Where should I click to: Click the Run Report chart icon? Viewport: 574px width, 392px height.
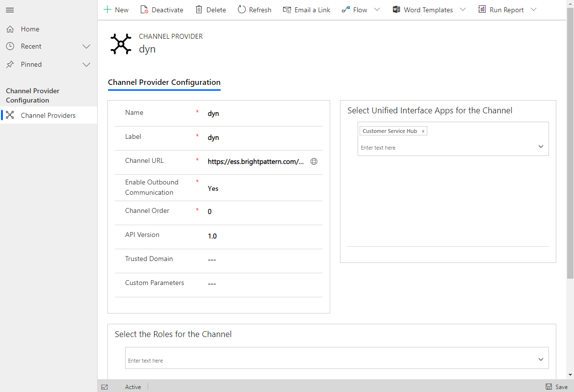(x=482, y=9)
